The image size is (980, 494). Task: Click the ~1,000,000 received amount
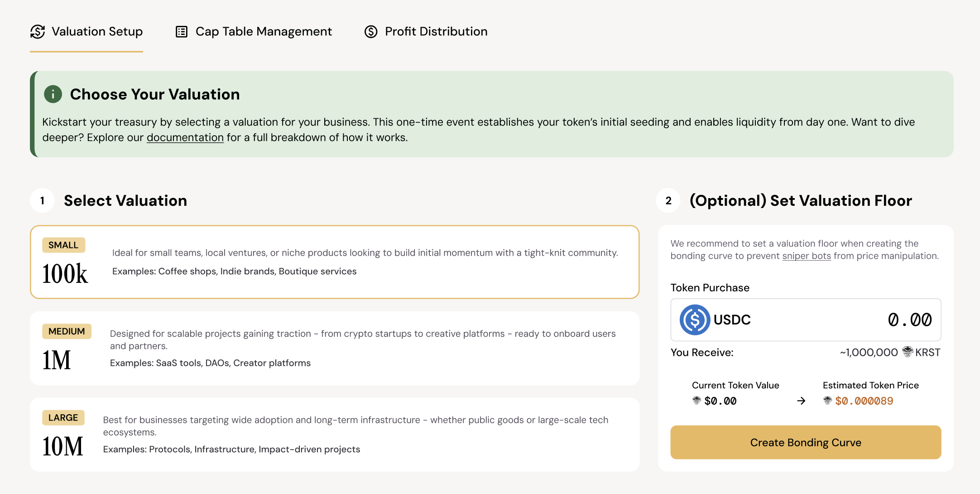[869, 352]
